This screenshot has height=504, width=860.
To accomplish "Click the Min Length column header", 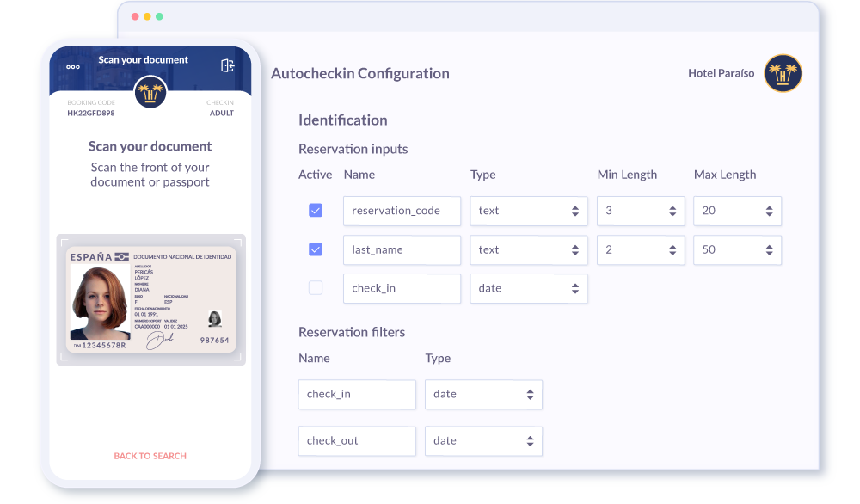I will 627,175.
